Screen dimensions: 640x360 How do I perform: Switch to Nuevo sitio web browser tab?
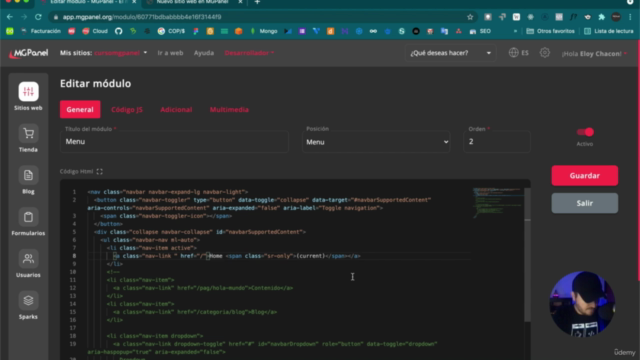pyautogui.click(x=193, y=2)
